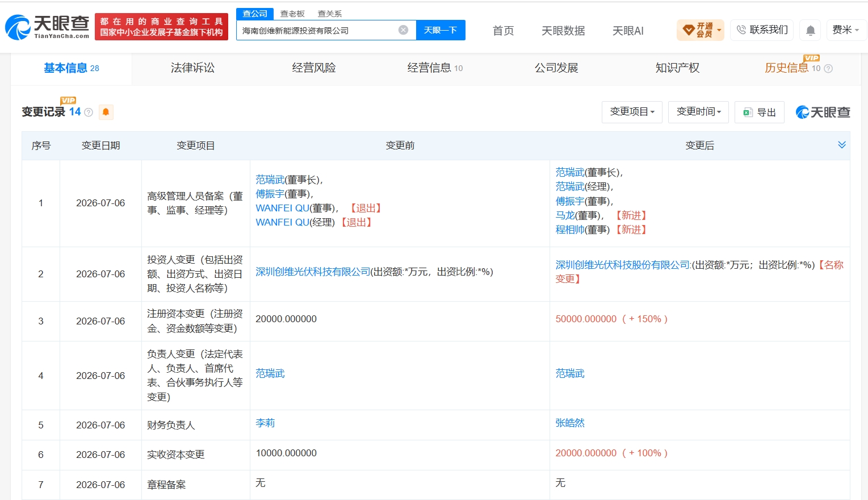Clear the search box text
Viewport: 868px width, 500px height.
(403, 30)
